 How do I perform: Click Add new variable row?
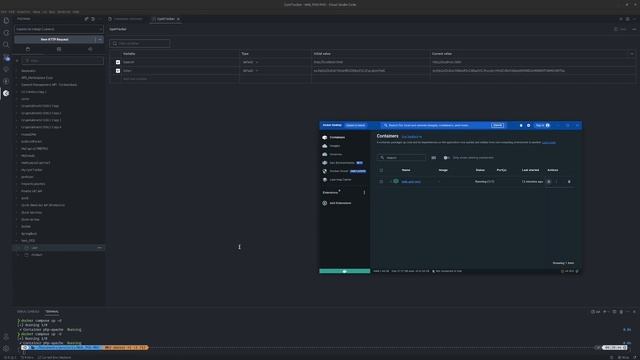pos(135,79)
